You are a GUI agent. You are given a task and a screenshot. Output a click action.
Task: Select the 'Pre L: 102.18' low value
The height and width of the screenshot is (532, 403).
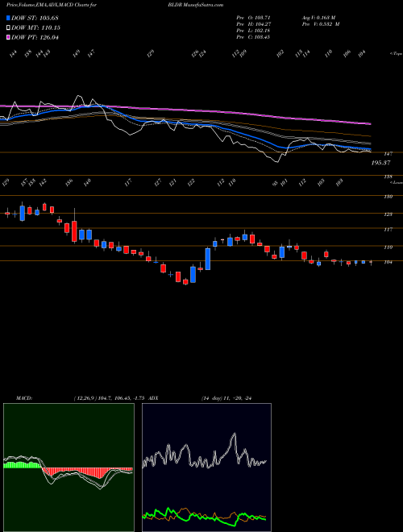pyautogui.click(x=253, y=31)
